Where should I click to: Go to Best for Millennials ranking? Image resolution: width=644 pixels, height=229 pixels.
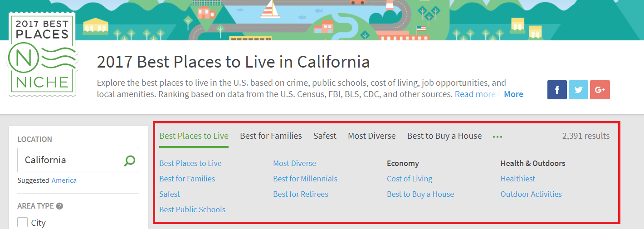click(x=305, y=179)
